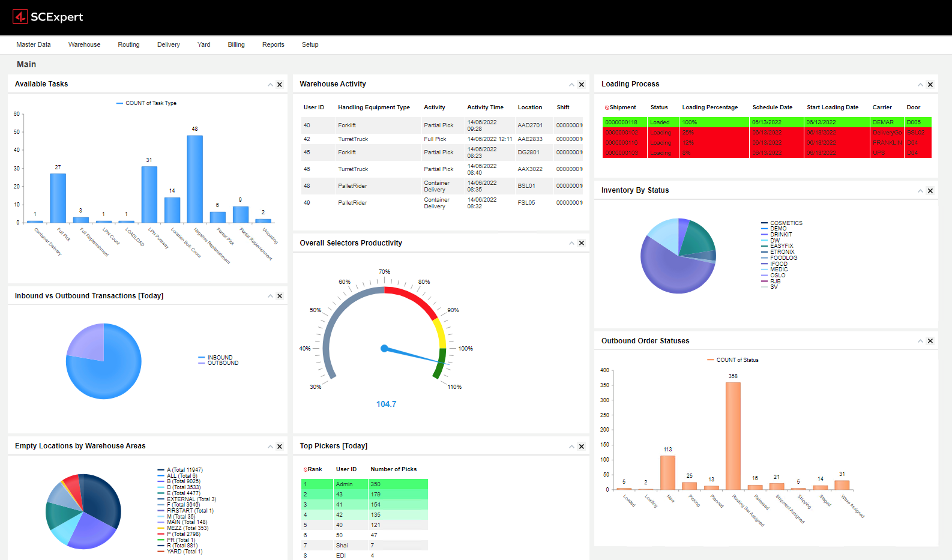952x560 pixels.
Task: Open the Warehouse menu
Action: coord(84,44)
